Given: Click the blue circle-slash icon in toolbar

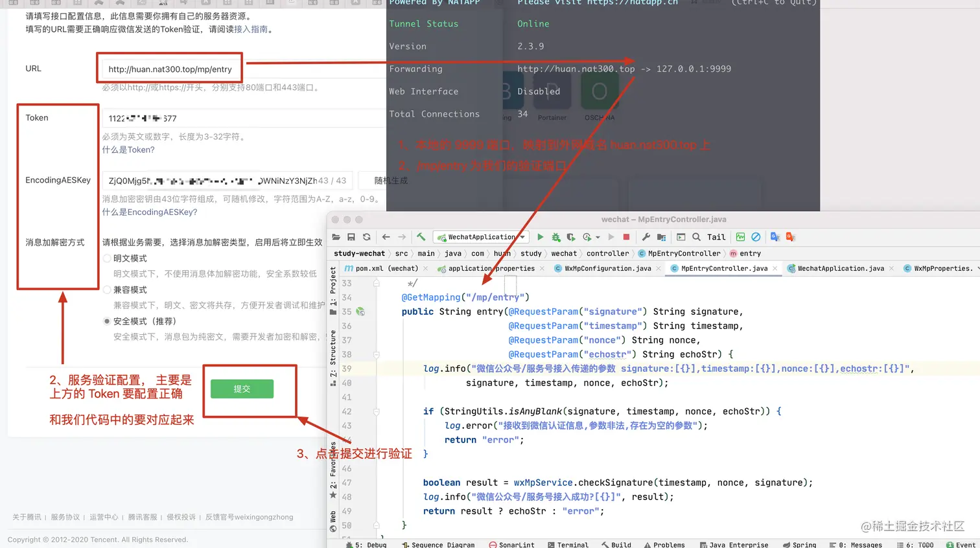Looking at the screenshot, I should 756,237.
